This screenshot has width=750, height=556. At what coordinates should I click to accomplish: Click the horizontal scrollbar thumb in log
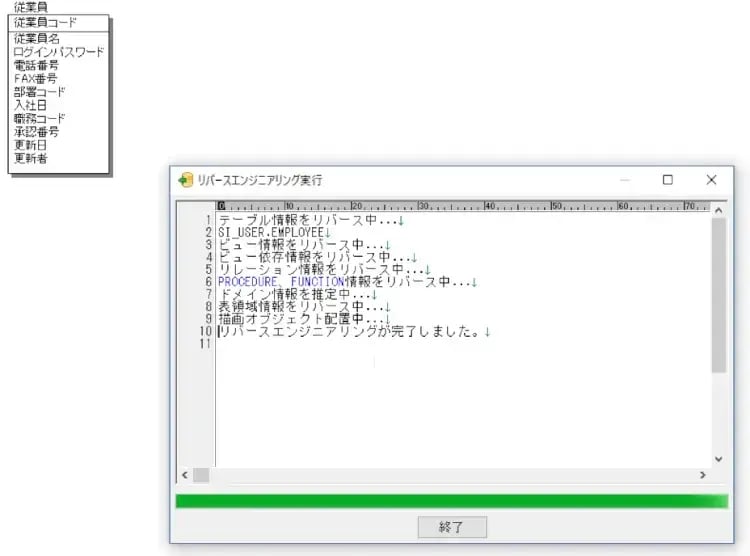pos(201,474)
